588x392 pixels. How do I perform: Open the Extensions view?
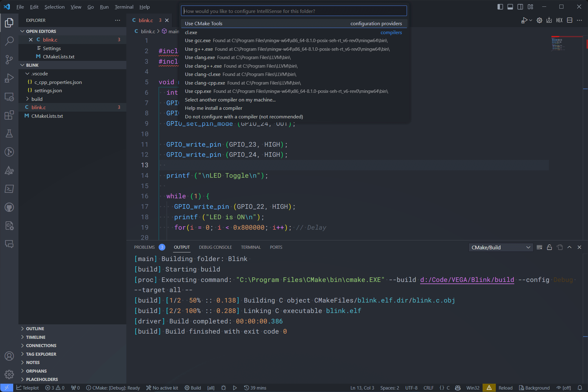tap(9, 115)
